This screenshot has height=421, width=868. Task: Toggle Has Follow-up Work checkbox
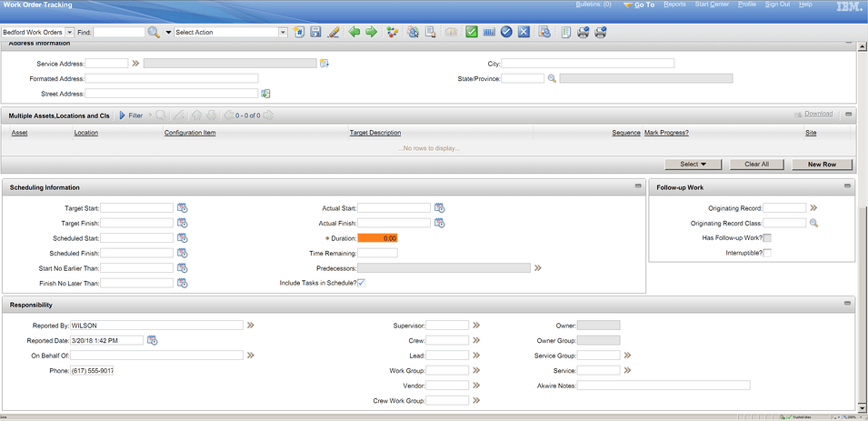pyautogui.click(x=767, y=238)
